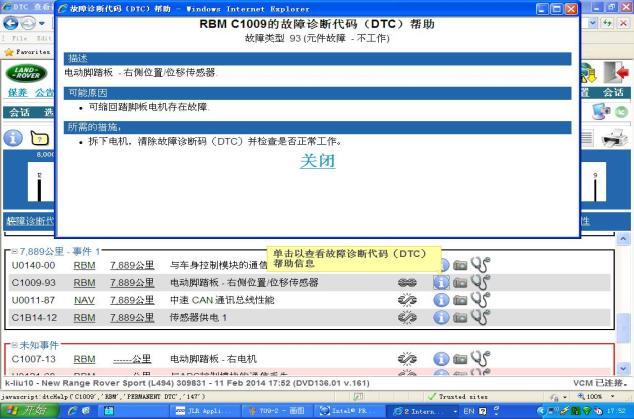
Task: Click 7,889公里 link in U0140-00 row
Action: pos(132,265)
